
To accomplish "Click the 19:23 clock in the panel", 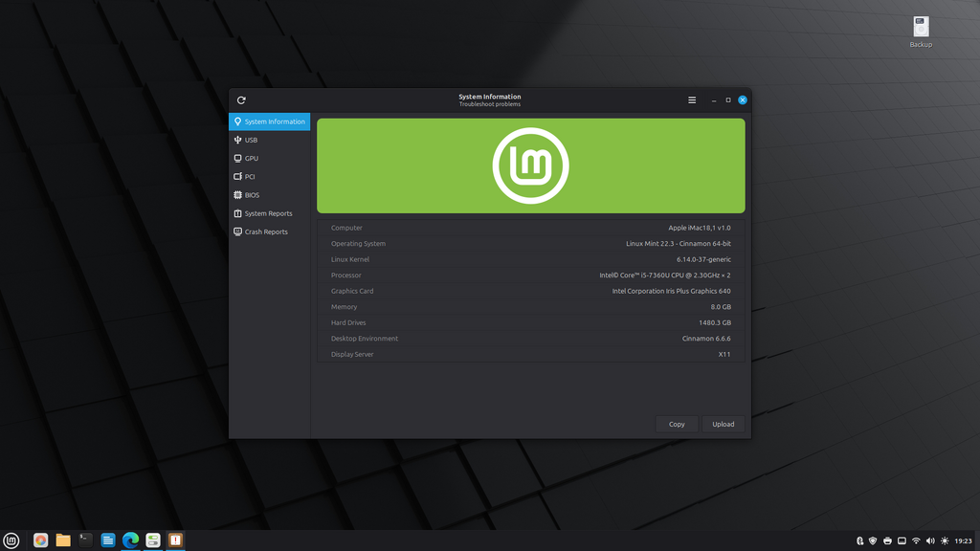I will click(x=963, y=541).
